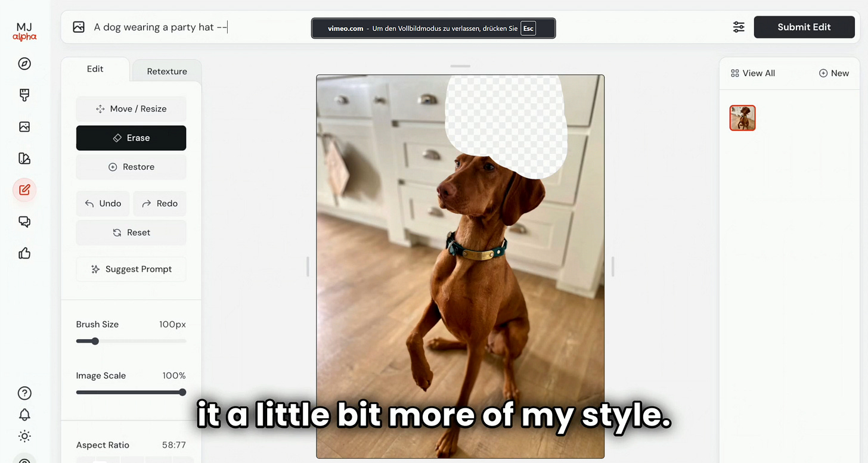Screen dimensions: 868x463
Task: Click the right canvas resize handle
Action: click(613, 266)
